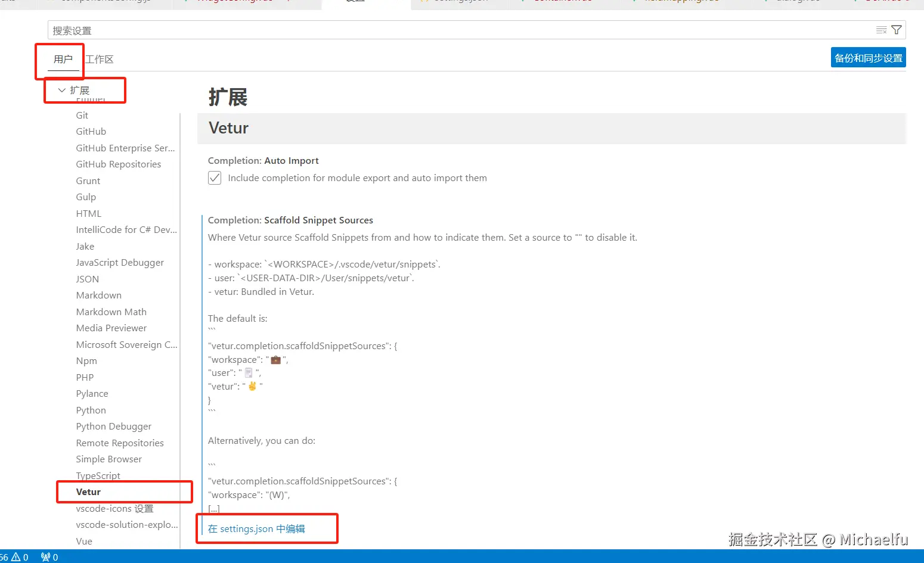Click Completion: Auto Import setting title
The height and width of the screenshot is (563, 924).
point(263,161)
